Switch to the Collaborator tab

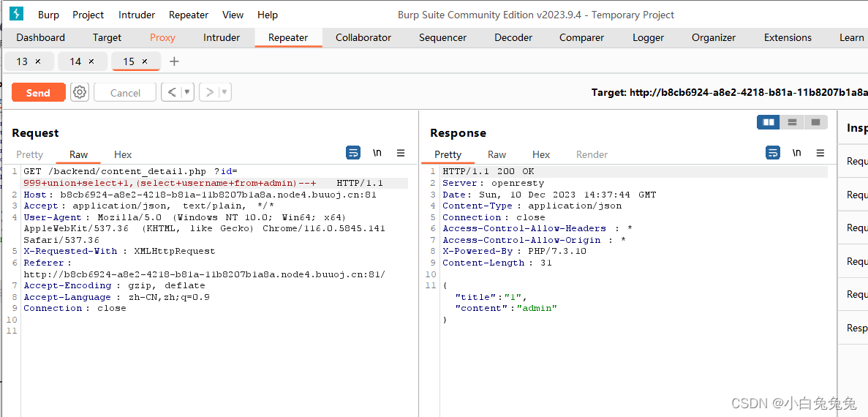(x=363, y=37)
